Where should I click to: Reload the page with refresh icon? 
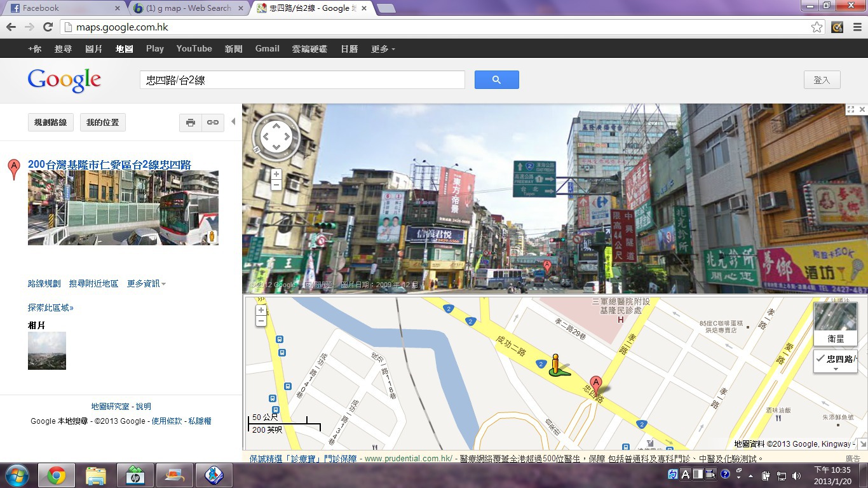point(48,27)
